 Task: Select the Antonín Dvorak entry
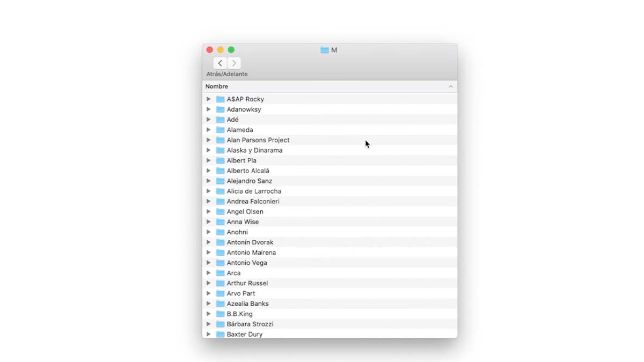tap(250, 242)
